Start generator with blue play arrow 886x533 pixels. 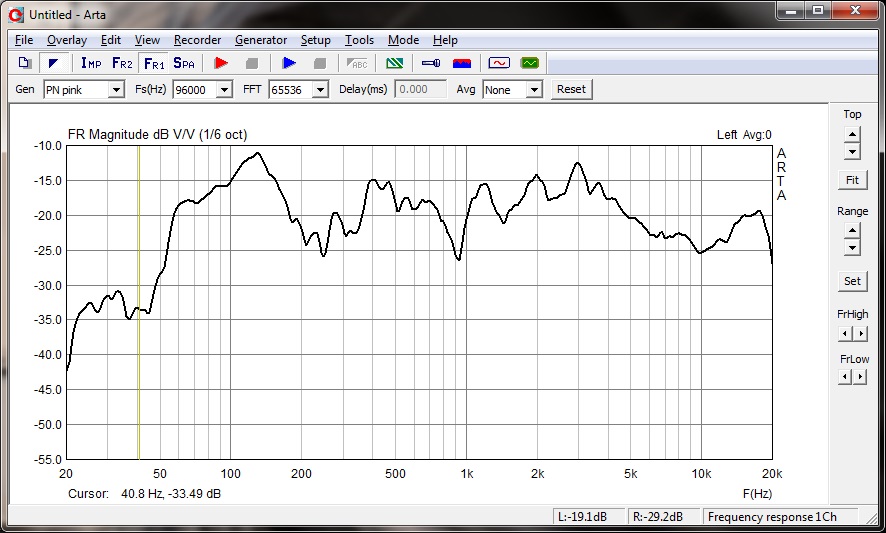pos(289,63)
